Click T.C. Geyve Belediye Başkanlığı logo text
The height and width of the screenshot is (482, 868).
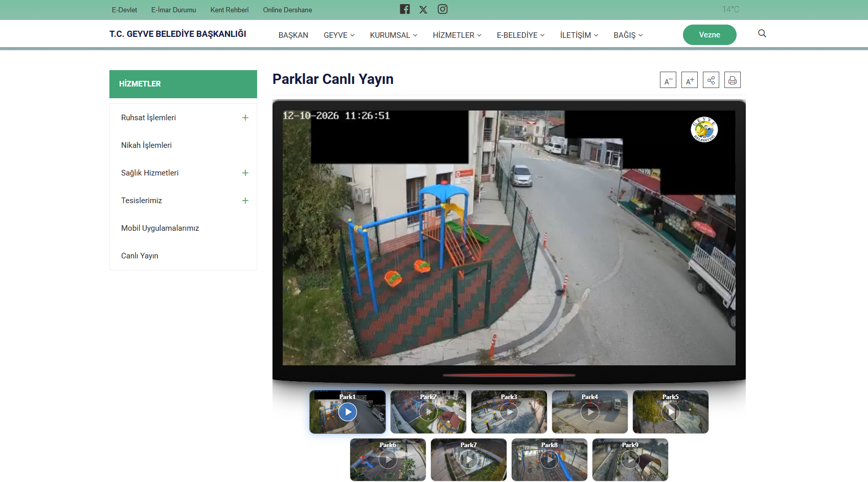[178, 34]
